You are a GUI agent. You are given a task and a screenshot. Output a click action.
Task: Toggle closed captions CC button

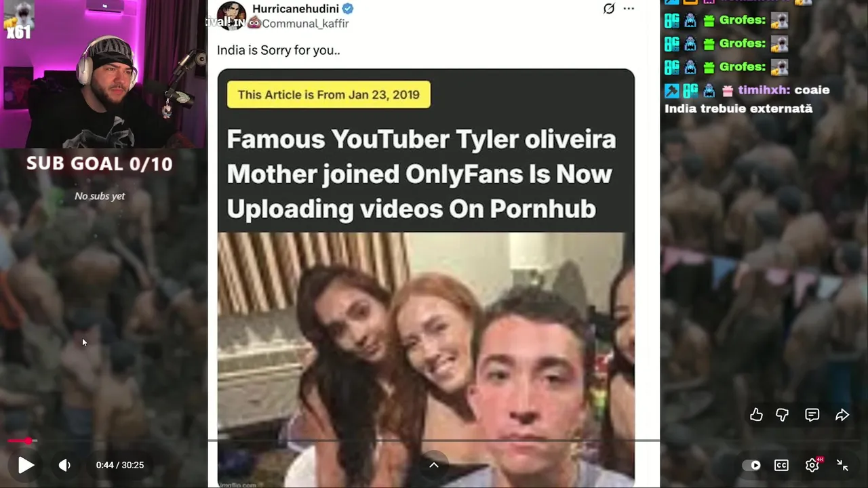click(x=781, y=465)
